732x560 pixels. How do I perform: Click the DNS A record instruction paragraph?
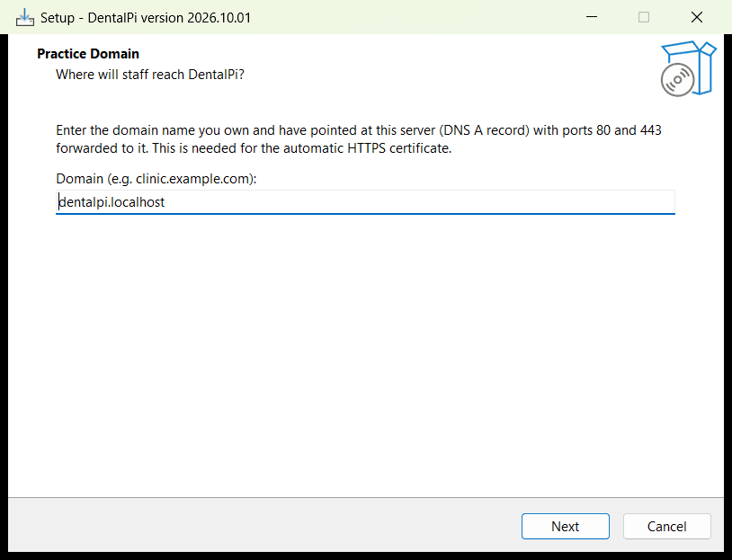tap(359, 139)
